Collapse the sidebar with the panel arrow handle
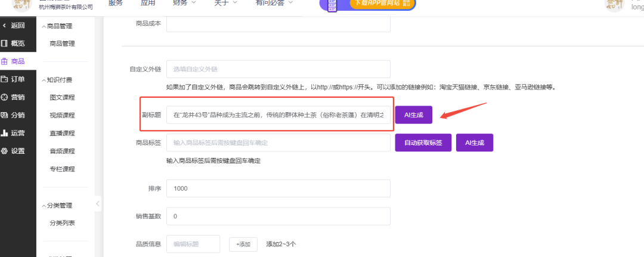 [x=98, y=204]
